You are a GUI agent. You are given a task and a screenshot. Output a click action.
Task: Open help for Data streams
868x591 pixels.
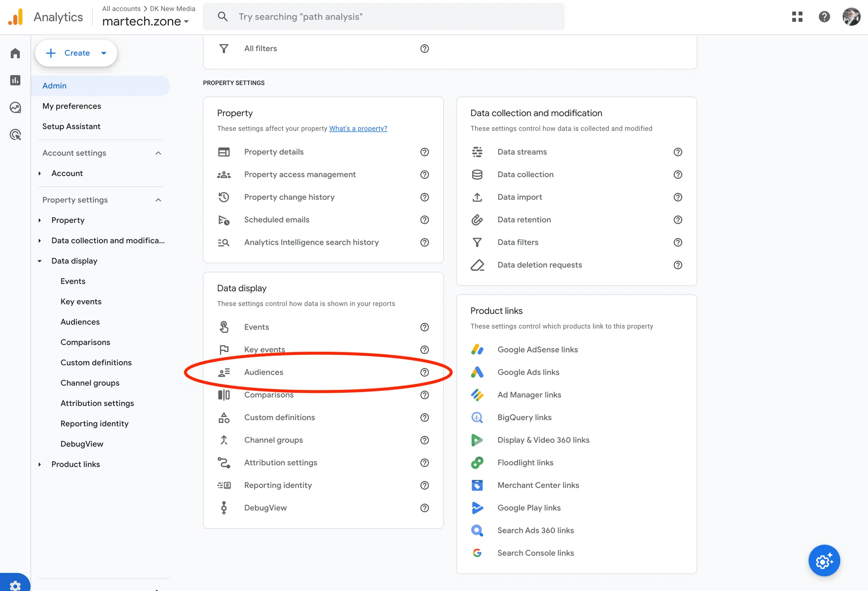pos(678,152)
